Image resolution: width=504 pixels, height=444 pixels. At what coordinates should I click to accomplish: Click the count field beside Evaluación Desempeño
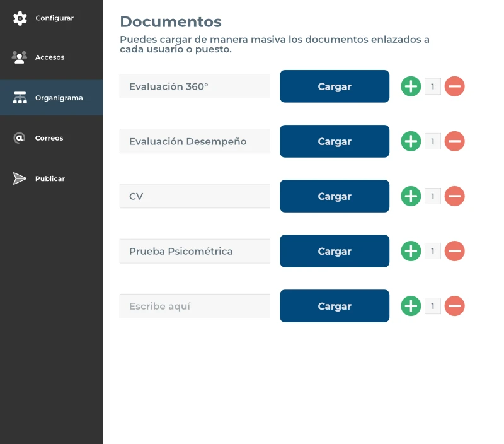click(x=433, y=141)
